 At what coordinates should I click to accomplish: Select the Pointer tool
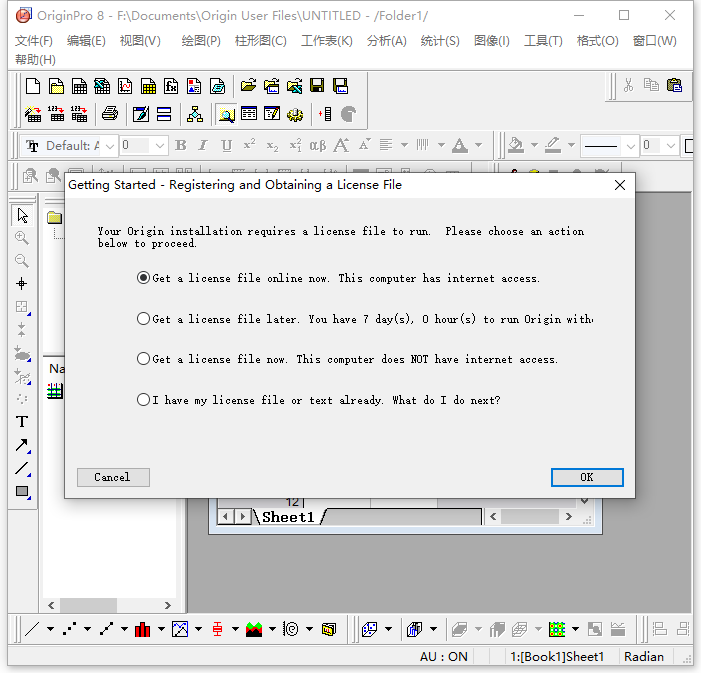[22, 216]
